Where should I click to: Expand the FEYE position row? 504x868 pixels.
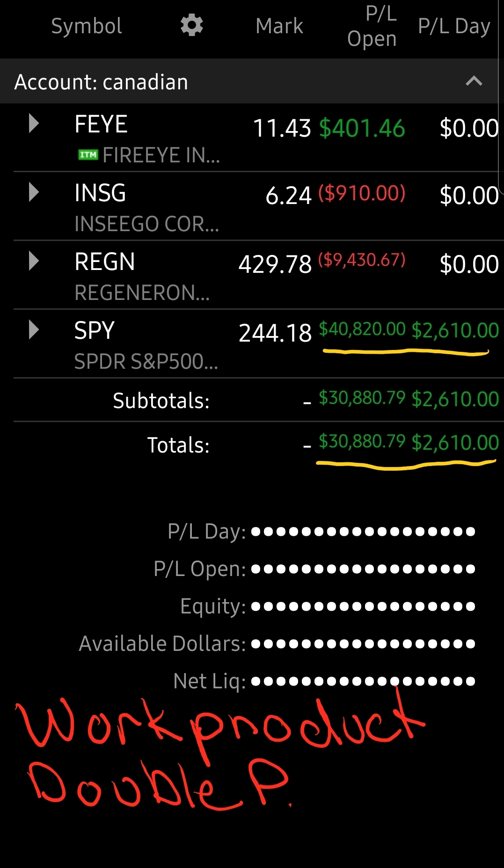[34, 124]
